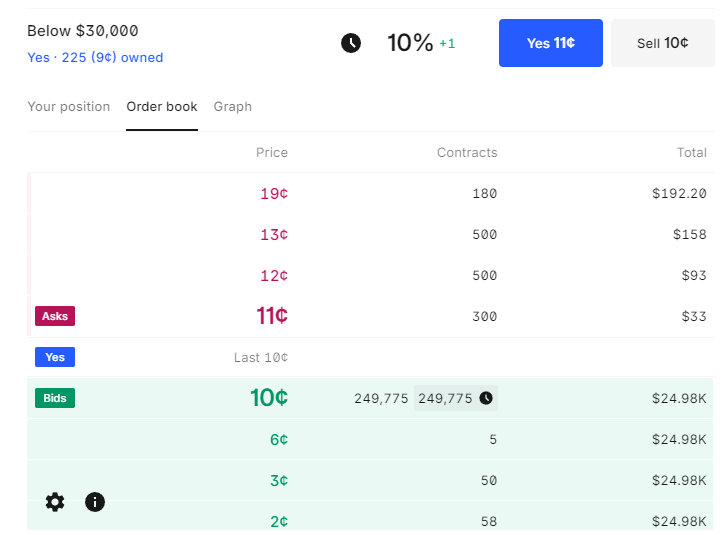Click clock icon in 249,775 resting order badge
This screenshot has height=535, width=728.
tap(486, 398)
